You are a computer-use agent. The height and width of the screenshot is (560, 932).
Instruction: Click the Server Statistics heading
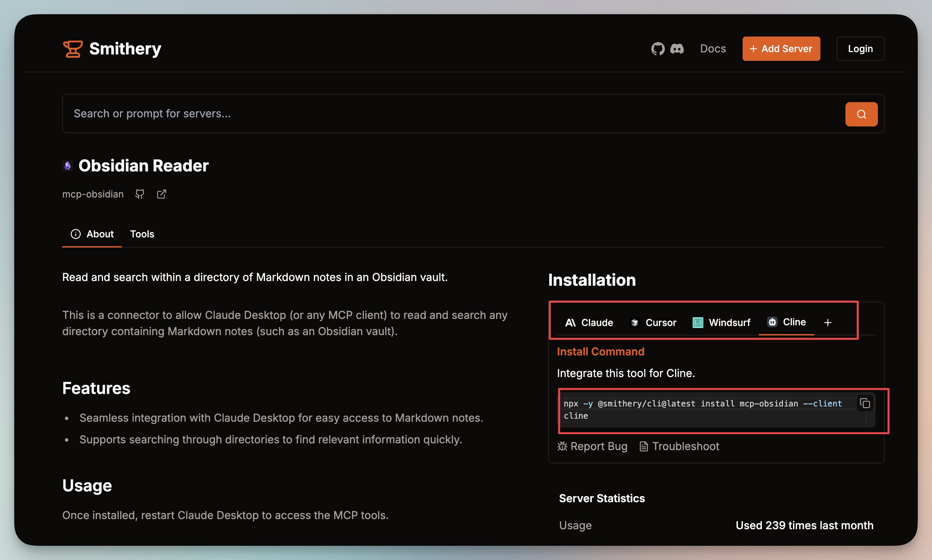tap(602, 498)
